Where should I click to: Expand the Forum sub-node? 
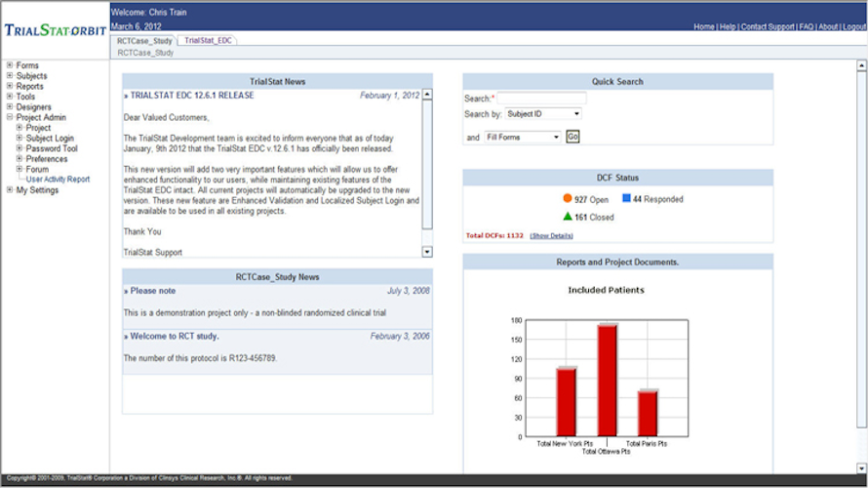click(x=20, y=169)
